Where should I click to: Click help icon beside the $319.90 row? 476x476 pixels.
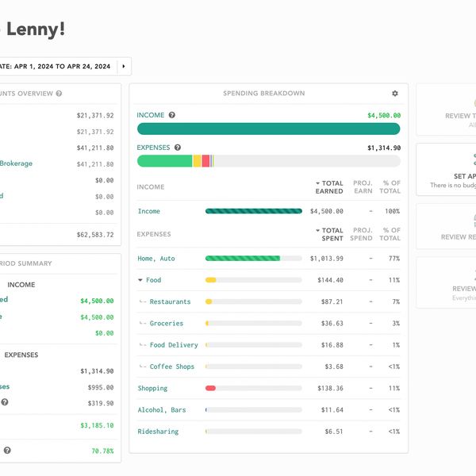4,402
